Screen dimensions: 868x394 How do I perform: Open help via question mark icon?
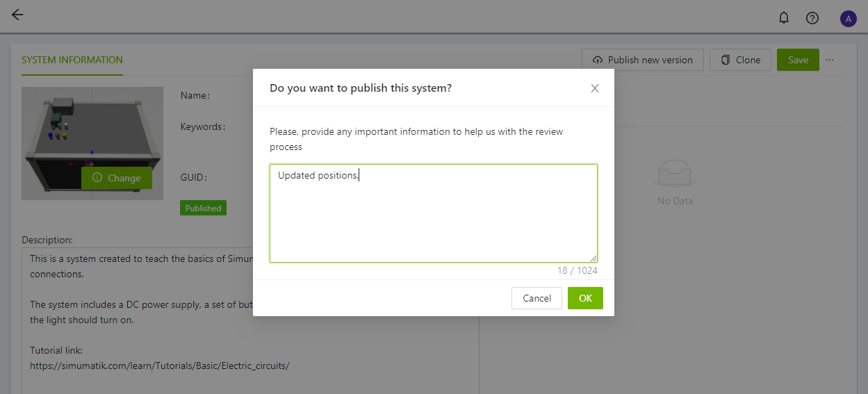pyautogui.click(x=812, y=18)
